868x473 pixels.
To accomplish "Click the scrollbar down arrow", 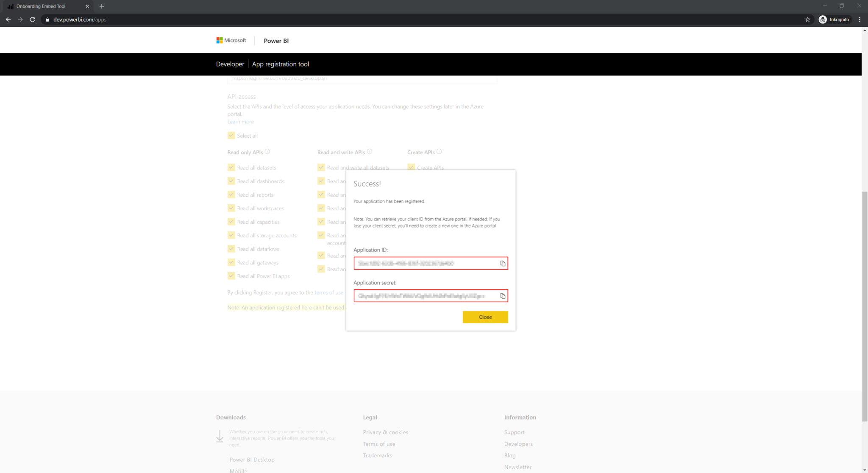I will point(865,469).
